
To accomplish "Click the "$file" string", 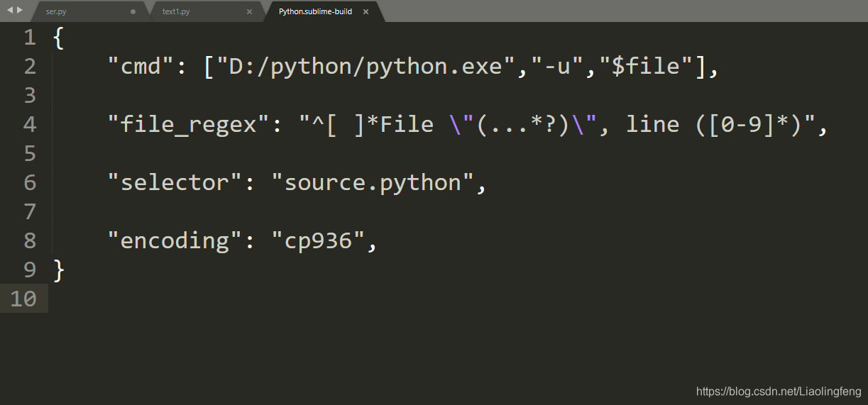I will [x=647, y=67].
